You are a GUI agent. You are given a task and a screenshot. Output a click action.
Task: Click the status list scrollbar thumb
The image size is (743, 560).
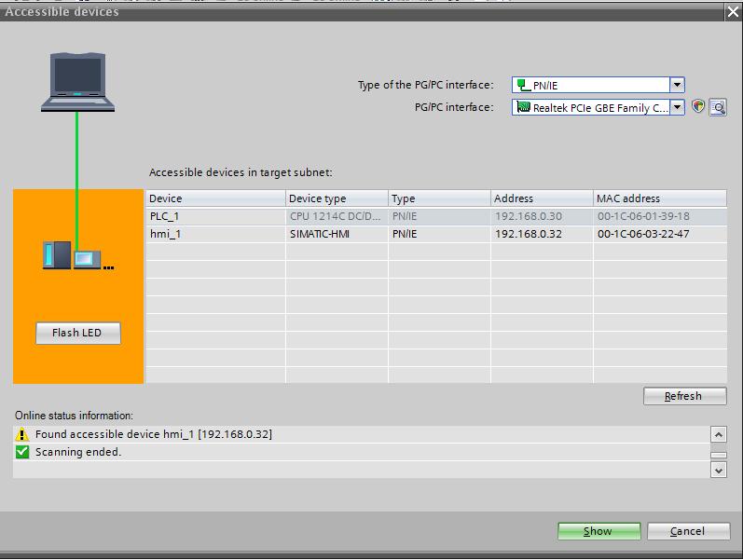click(719, 455)
